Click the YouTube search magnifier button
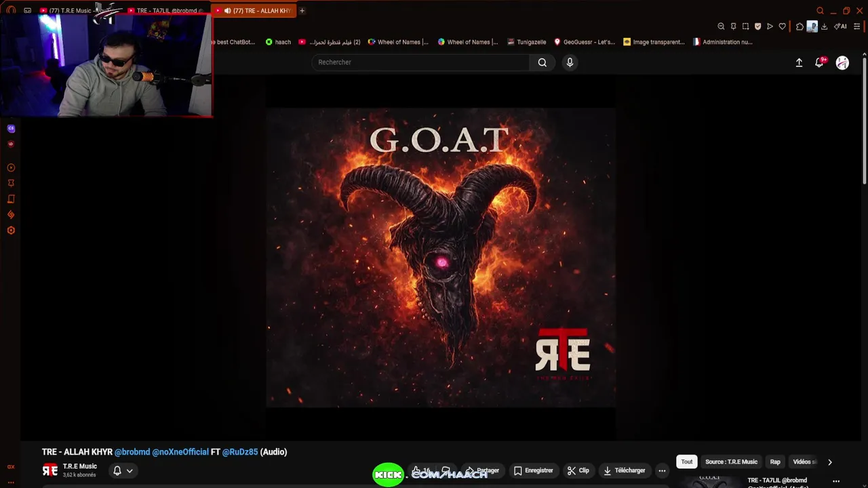The width and height of the screenshot is (868, 488). [542, 62]
